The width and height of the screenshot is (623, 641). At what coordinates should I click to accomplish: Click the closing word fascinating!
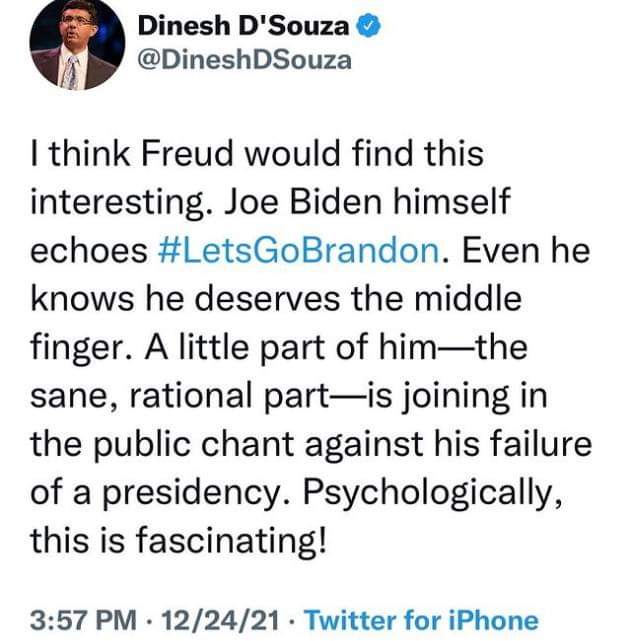point(231,541)
